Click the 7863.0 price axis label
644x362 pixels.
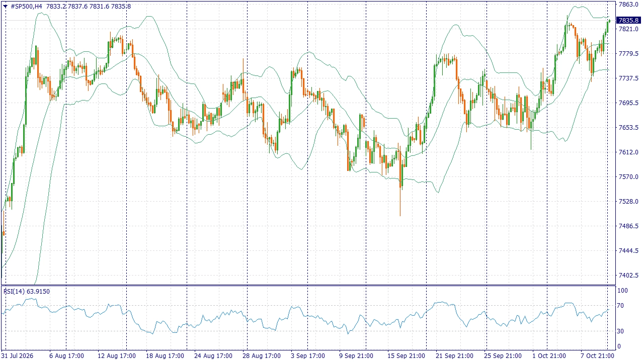(x=627, y=5)
